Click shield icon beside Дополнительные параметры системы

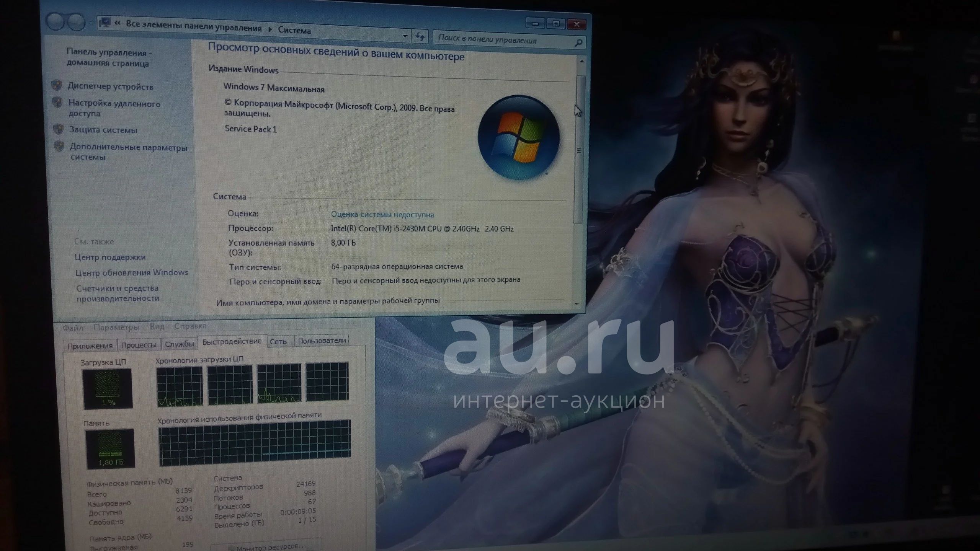[59, 146]
